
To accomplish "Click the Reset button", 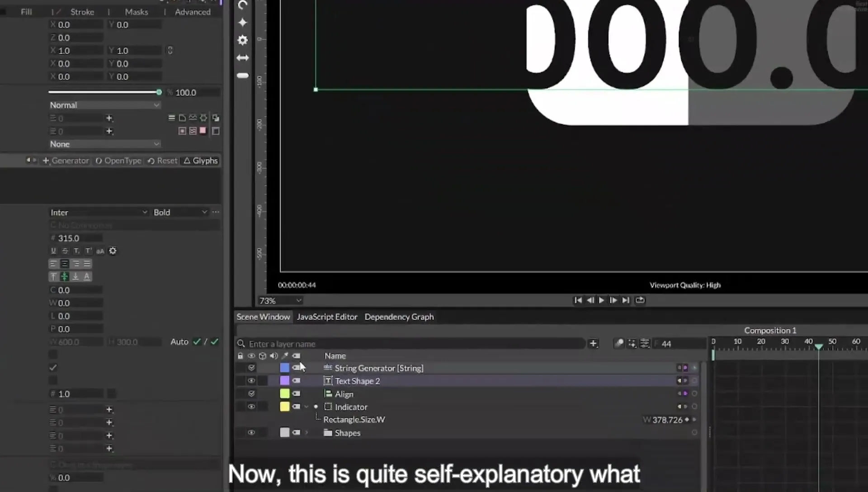I will point(163,161).
